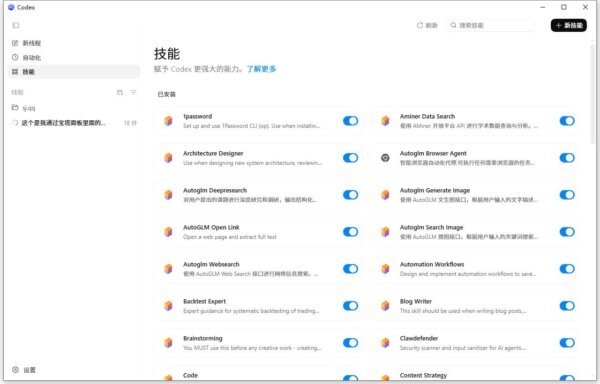The width and height of the screenshot is (600, 384).
Task: Disable the Blog Writer skill
Action: tap(567, 306)
